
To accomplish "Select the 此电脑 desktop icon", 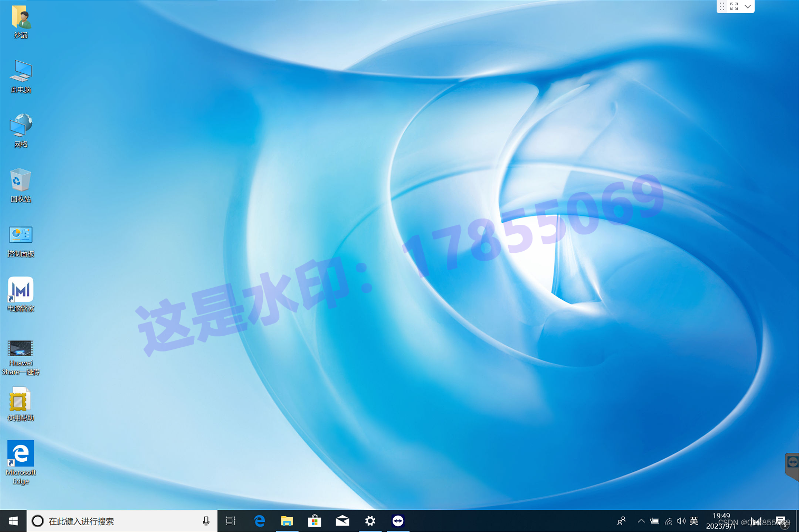I will coord(21,77).
